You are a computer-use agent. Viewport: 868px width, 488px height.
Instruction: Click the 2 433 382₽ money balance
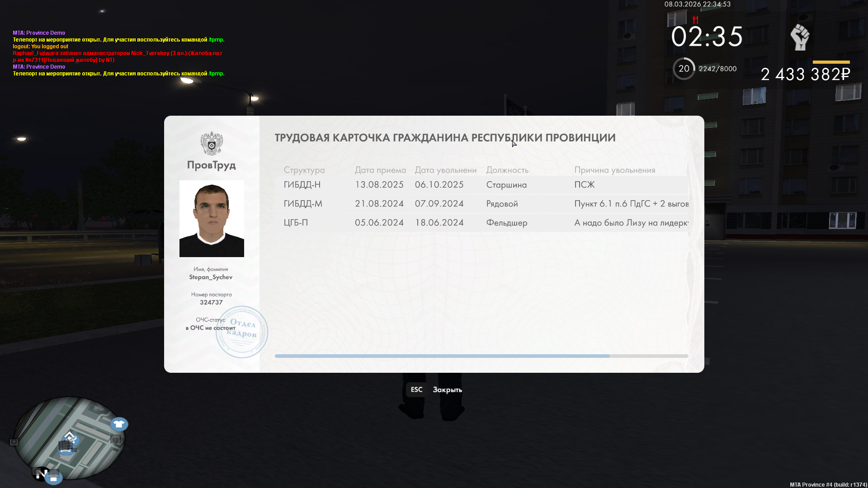pyautogui.click(x=805, y=75)
